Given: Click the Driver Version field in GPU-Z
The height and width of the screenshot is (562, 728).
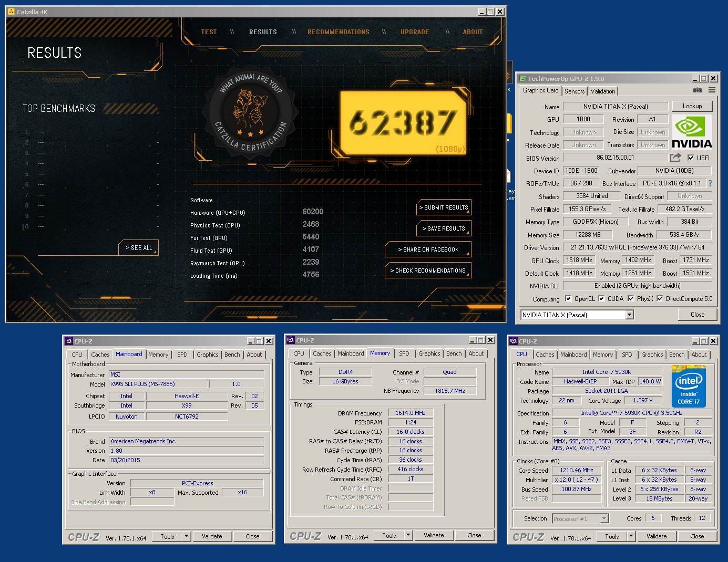Looking at the screenshot, I should pyautogui.click(x=638, y=247).
